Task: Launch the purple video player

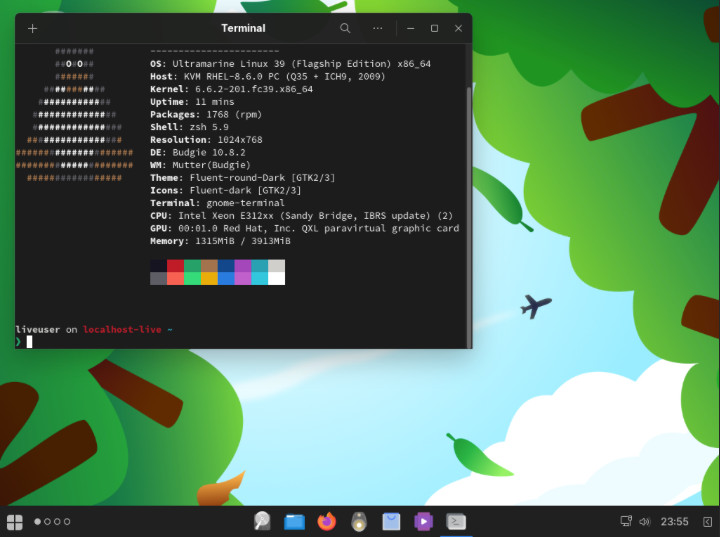Action: [x=423, y=521]
